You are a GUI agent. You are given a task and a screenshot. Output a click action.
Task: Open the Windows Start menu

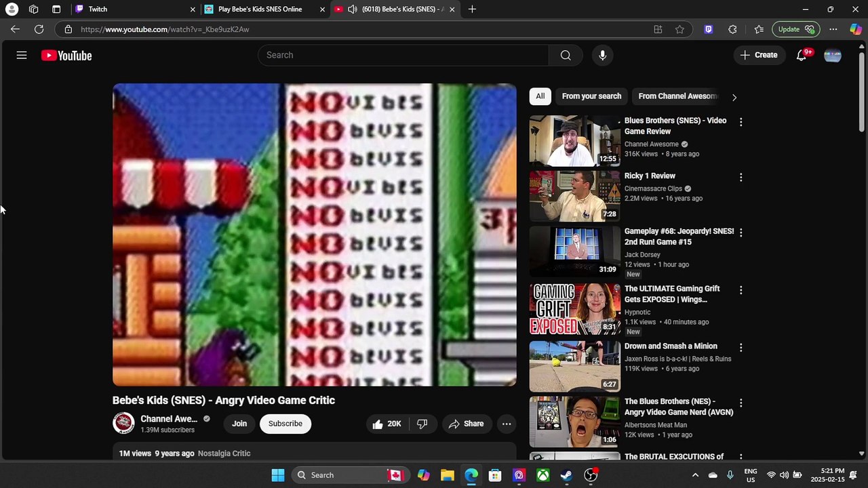pos(278,475)
